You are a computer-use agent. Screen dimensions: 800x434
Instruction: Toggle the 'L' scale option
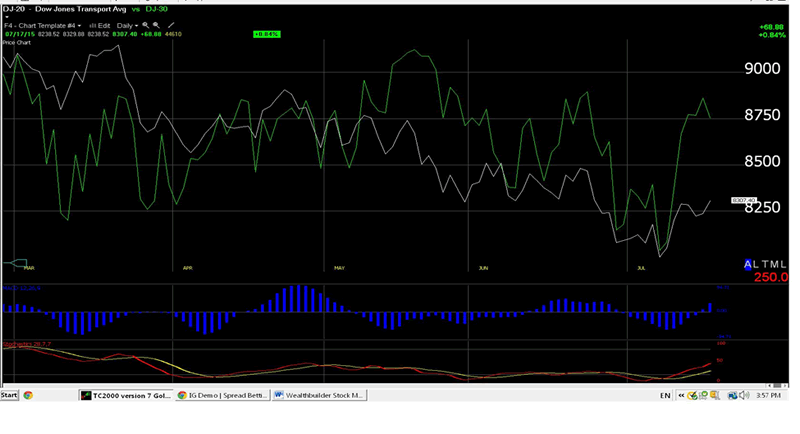click(x=757, y=264)
